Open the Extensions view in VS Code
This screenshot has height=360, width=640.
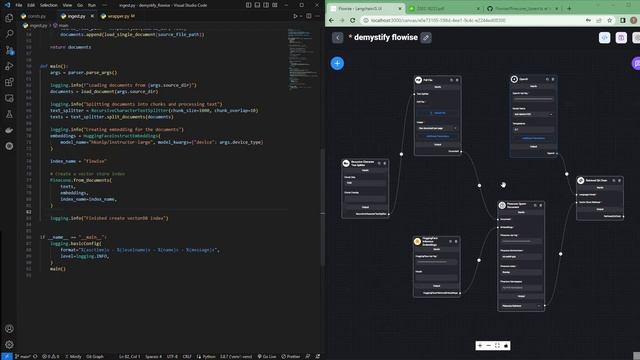[9, 82]
